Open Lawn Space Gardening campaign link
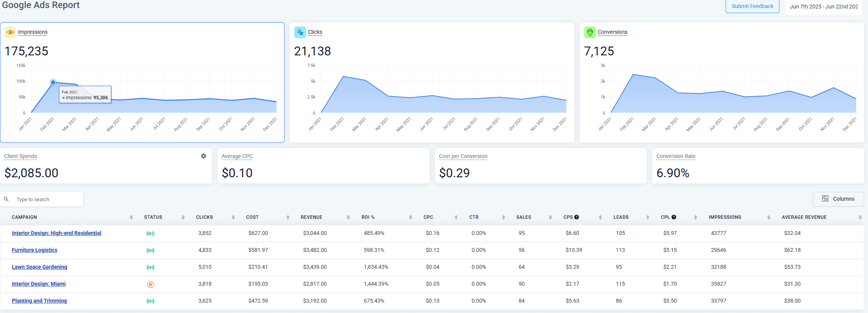This screenshot has height=313, width=868. click(40, 267)
